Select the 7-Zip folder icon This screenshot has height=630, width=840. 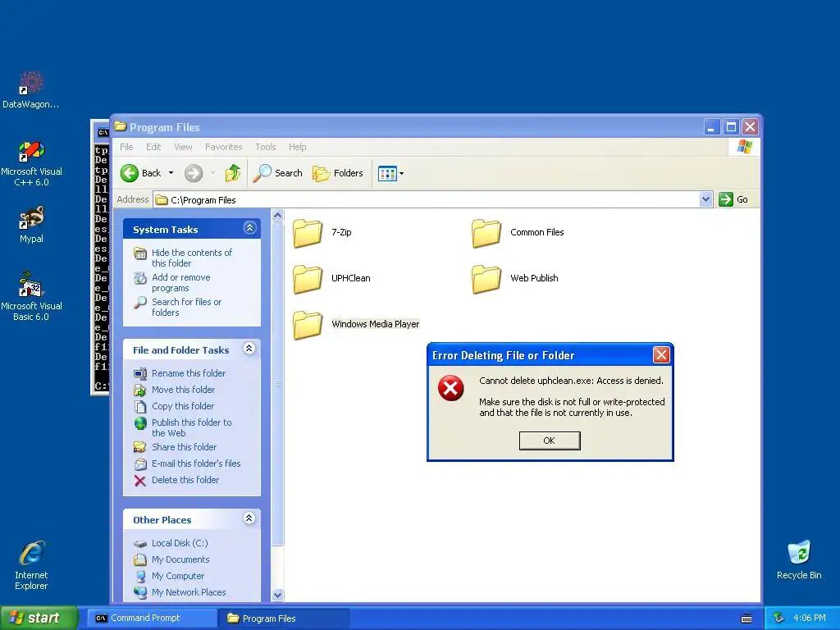point(308,233)
